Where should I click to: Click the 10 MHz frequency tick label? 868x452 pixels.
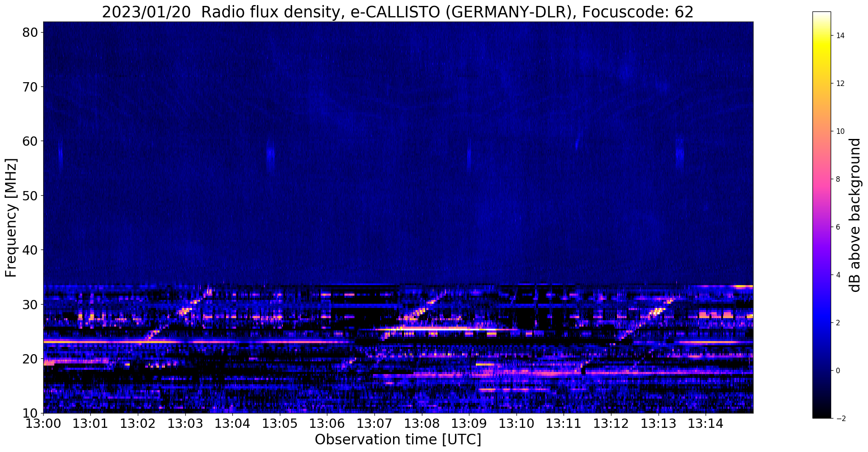coord(31,413)
